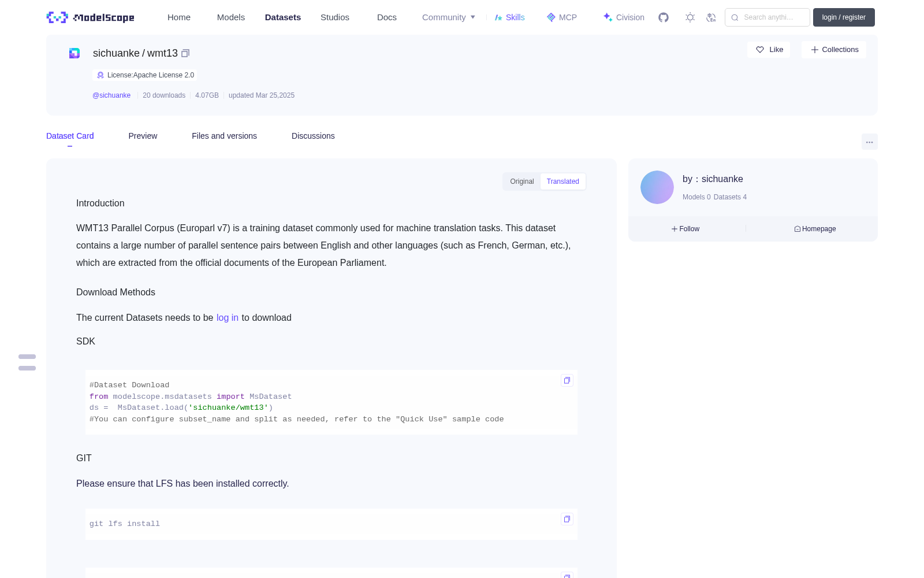
Task: Click the 'GIT' heading
Action: 84,458
